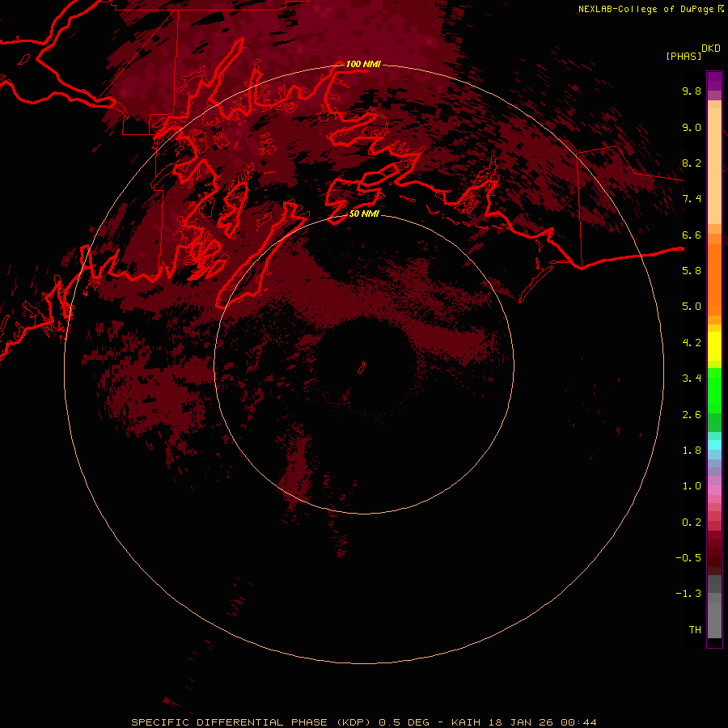Screen dimensions: 728x728
Task: Click the NEXLAB-College of DuPage label
Action: pyautogui.click(x=645, y=9)
